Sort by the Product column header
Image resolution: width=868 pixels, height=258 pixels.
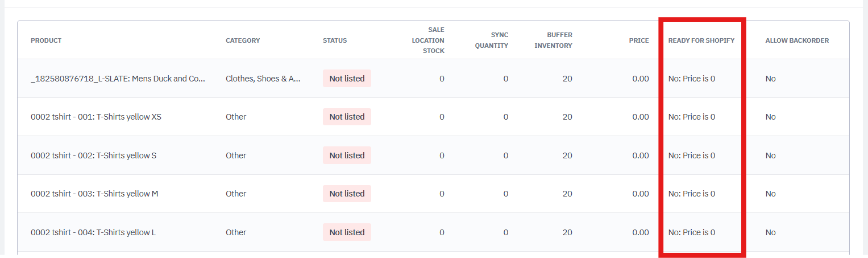tap(46, 40)
